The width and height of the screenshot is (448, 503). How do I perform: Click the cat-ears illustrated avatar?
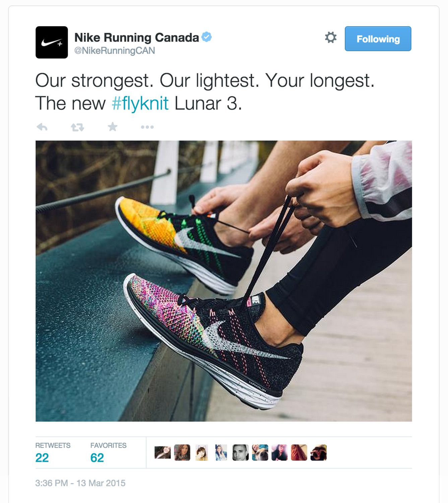[x=202, y=452]
